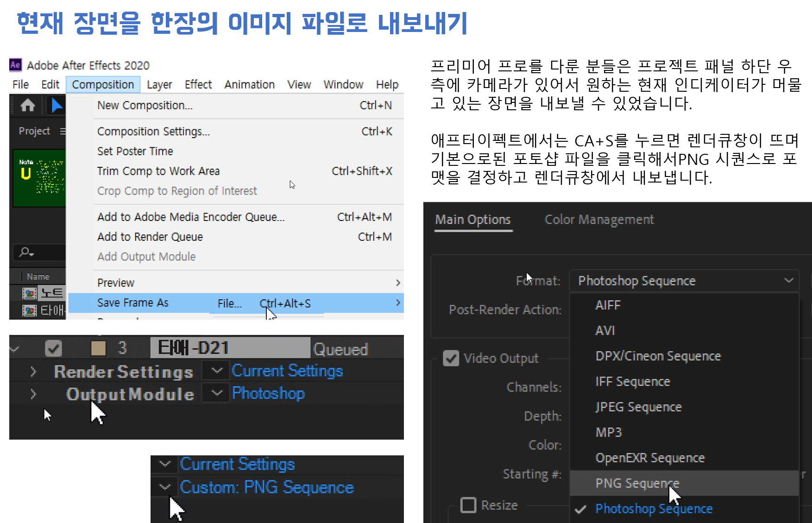Open the Help menu
Screen dimensions: 812x523
tap(387, 85)
